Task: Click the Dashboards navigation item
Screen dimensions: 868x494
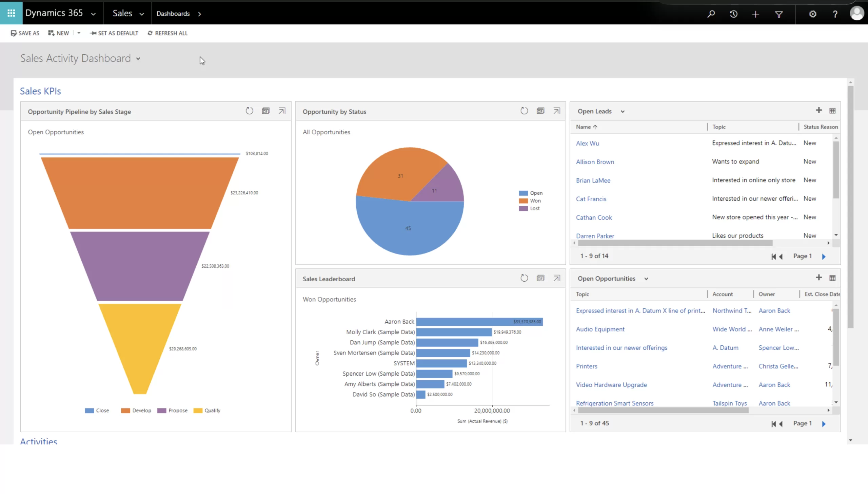Action: pos(173,14)
